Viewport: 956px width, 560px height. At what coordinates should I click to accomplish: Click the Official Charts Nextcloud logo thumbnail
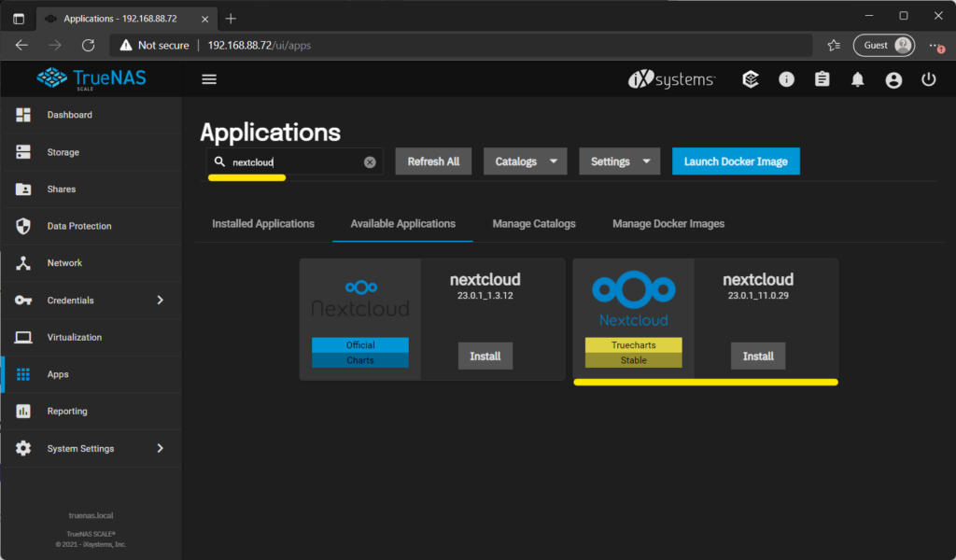click(360, 299)
